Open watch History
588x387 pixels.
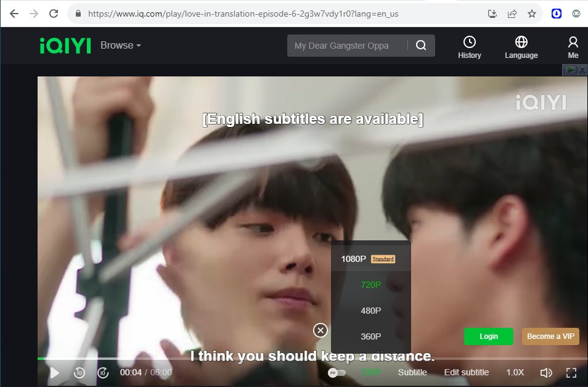coord(469,47)
